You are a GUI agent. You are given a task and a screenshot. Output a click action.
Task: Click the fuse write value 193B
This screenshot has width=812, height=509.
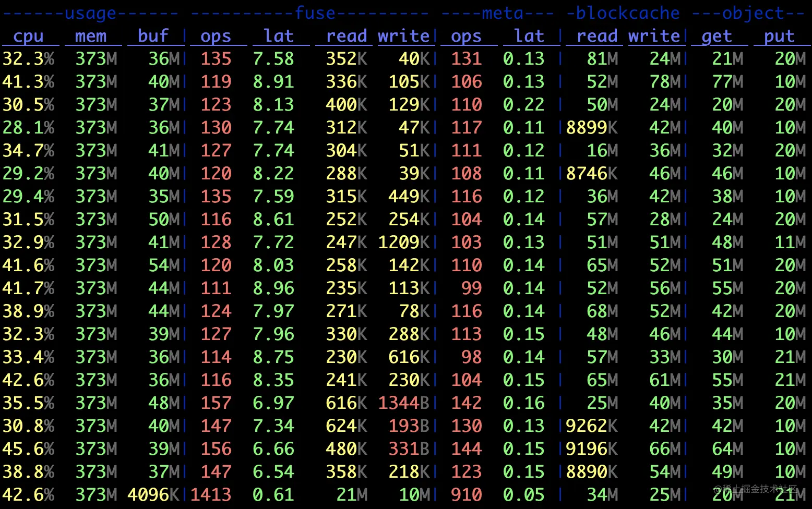point(409,426)
